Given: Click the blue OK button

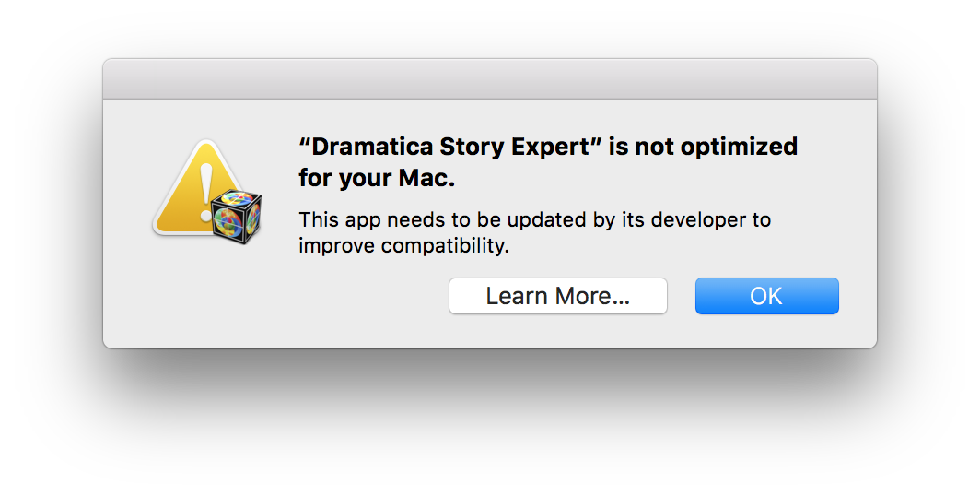Looking at the screenshot, I should point(767,296).
